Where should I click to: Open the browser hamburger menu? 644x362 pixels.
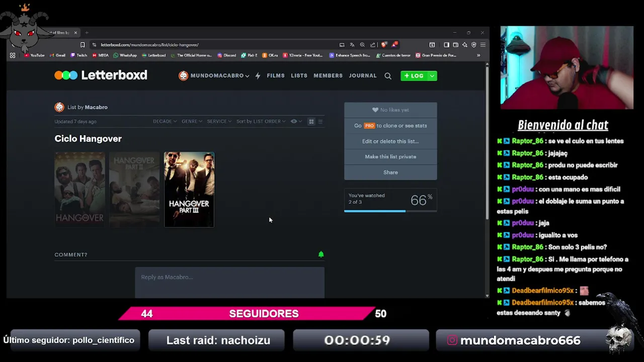click(x=482, y=45)
